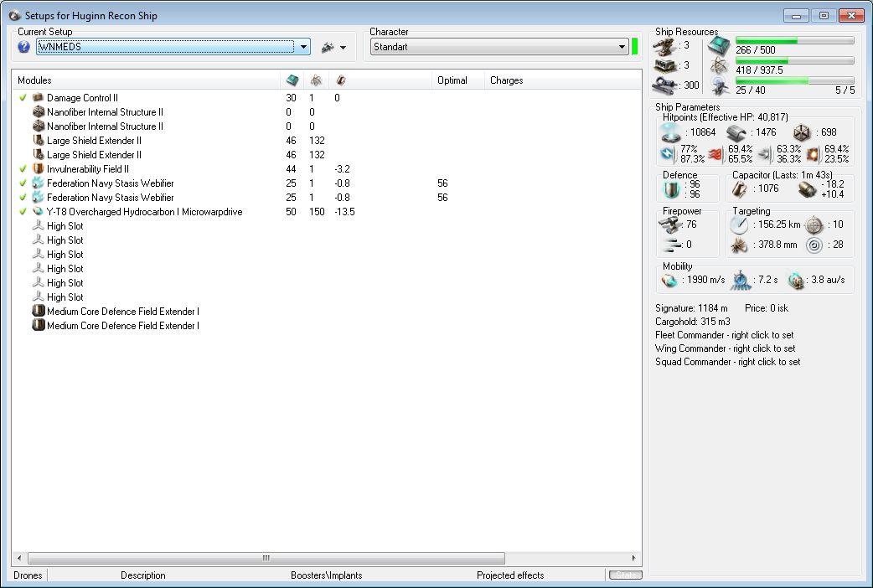This screenshot has width=873, height=588.
Task: Expand the arrow beside the ship icon
Action: click(343, 48)
